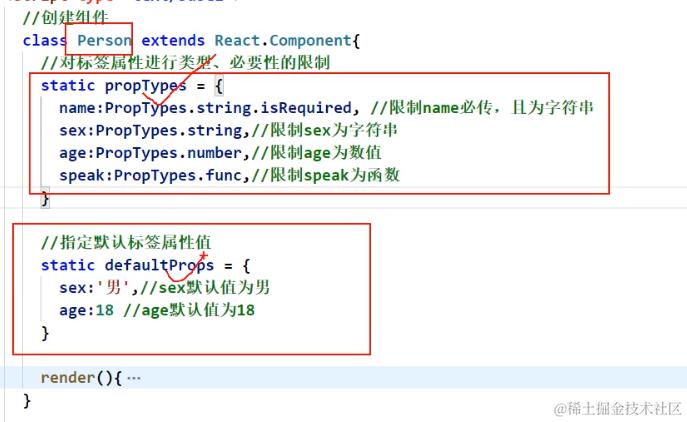687x422 pixels.
Task: Click the 'render' method name
Action: click(68, 377)
